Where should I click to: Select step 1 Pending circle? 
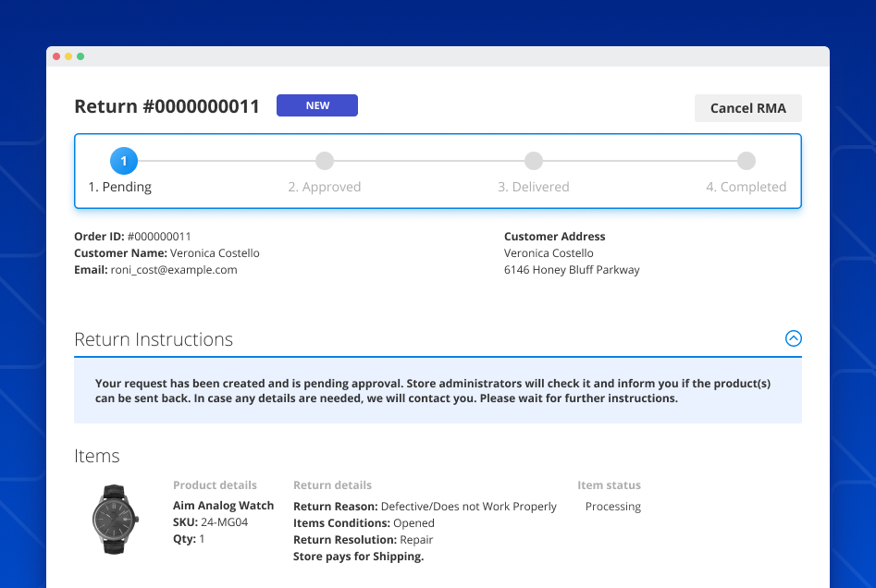[x=124, y=161]
